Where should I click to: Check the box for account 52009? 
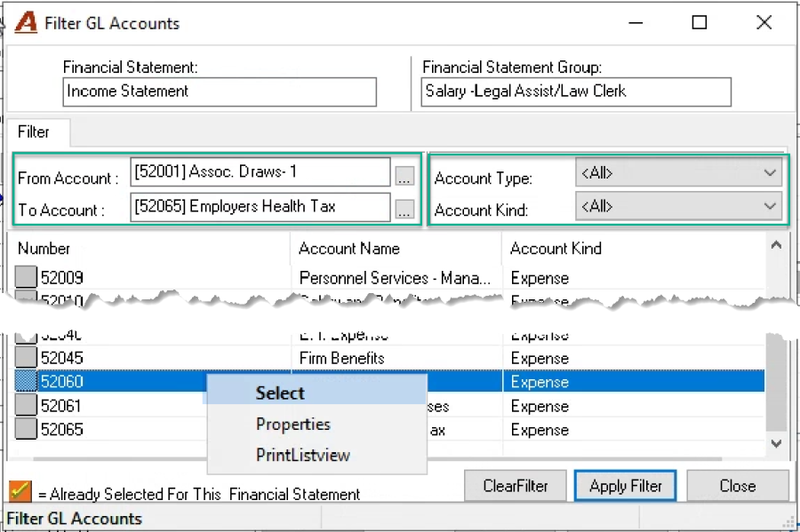click(x=26, y=277)
